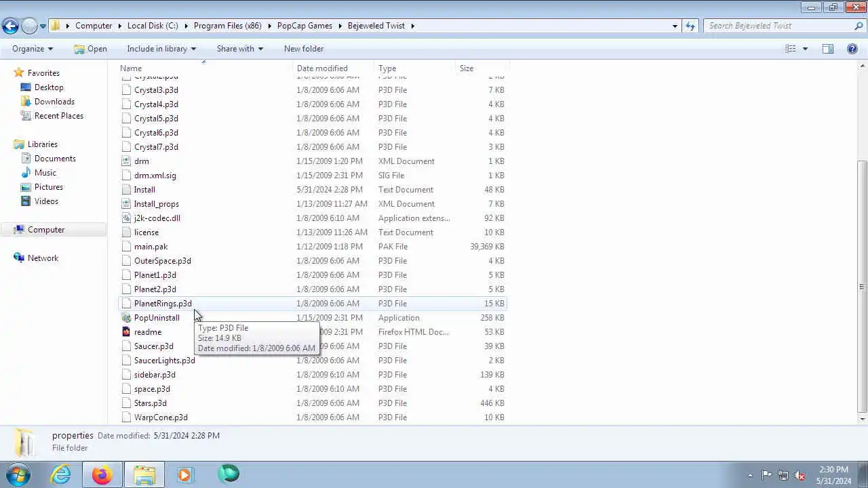This screenshot has width=868, height=488.
Task: Click the search magnifier icon
Action: 859,26
